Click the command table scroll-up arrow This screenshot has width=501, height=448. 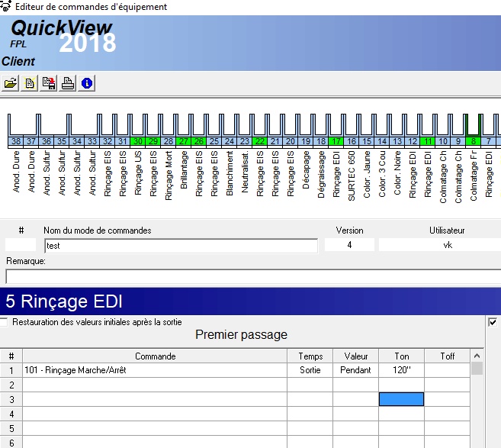tap(477, 356)
